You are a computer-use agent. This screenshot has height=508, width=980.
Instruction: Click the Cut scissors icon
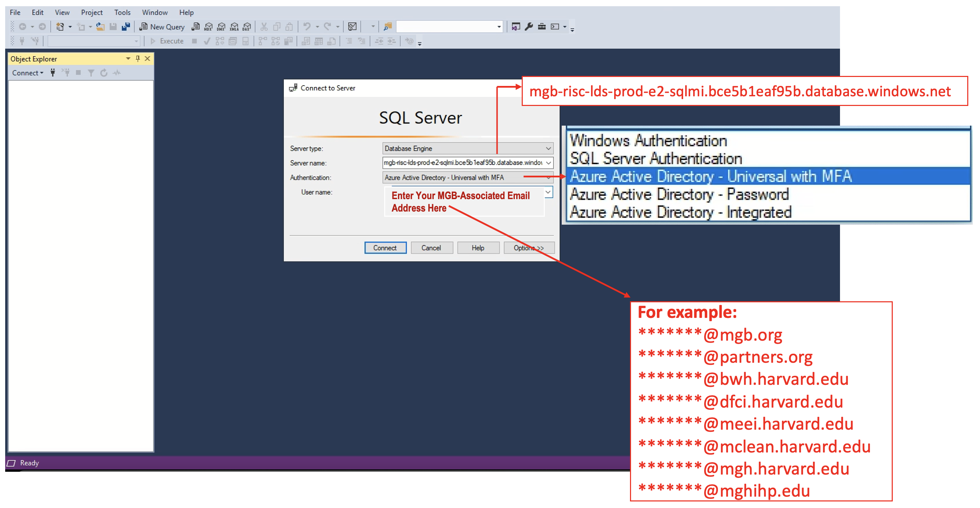point(264,27)
